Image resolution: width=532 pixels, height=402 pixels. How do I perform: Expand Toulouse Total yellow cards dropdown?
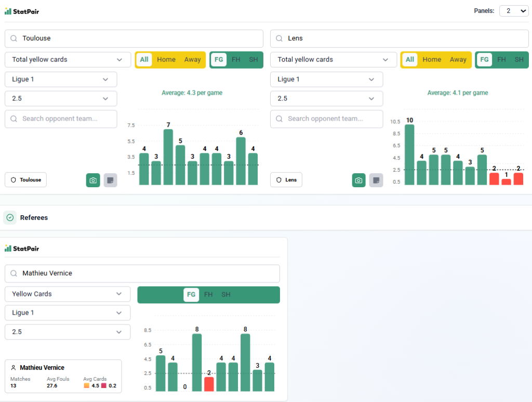click(68, 60)
